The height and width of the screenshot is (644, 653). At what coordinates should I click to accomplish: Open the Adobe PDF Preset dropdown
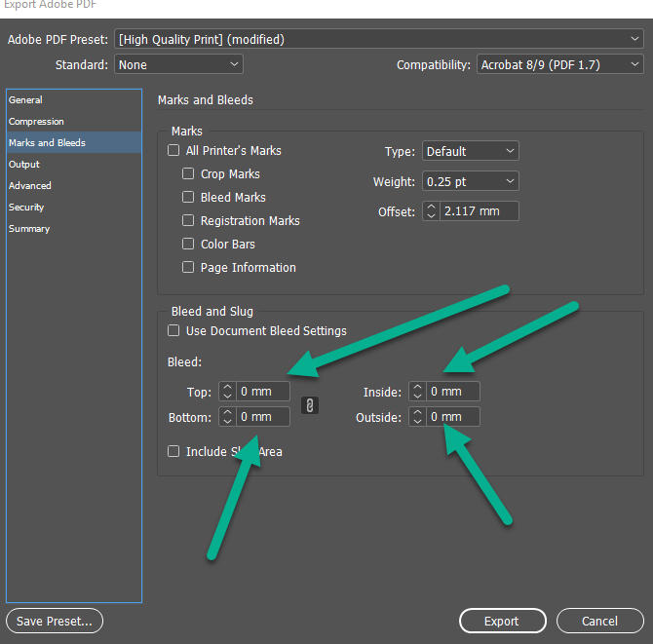point(379,39)
